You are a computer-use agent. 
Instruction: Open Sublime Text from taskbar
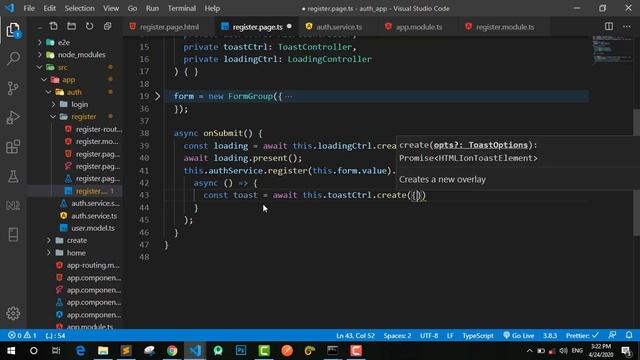click(126, 351)
